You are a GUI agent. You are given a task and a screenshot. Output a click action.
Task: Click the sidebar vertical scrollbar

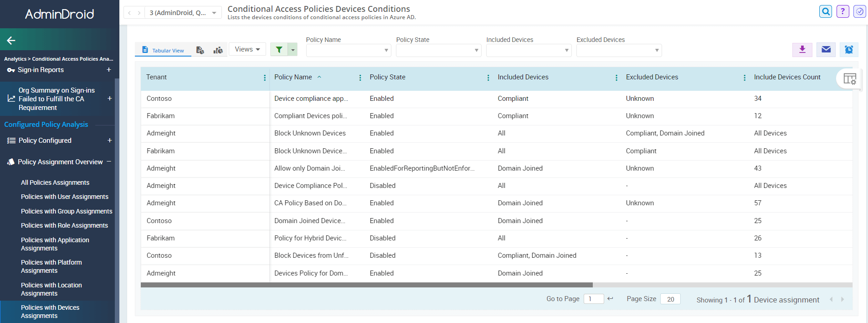pyautogui.click(x=117, y=201)
